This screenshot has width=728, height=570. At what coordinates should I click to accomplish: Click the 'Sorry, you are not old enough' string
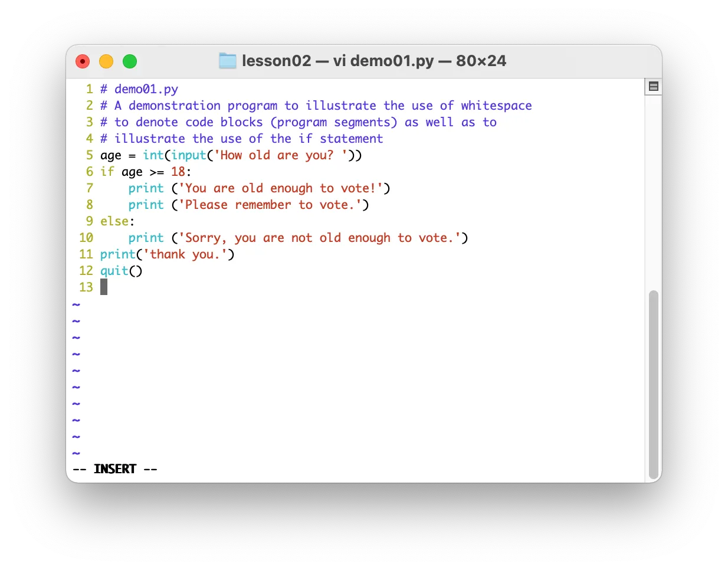tap(322, 238)
